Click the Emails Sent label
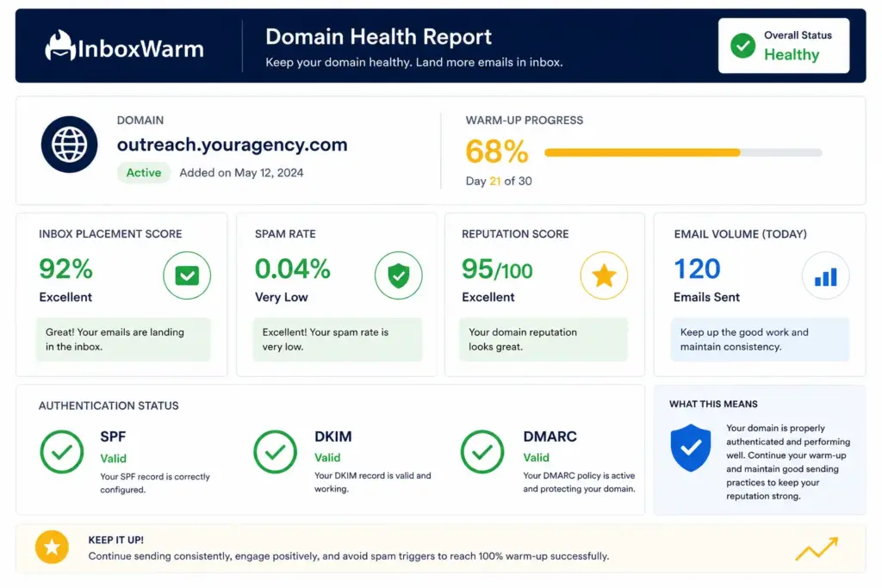The image size is (882, 588). [x=706, y=297]
